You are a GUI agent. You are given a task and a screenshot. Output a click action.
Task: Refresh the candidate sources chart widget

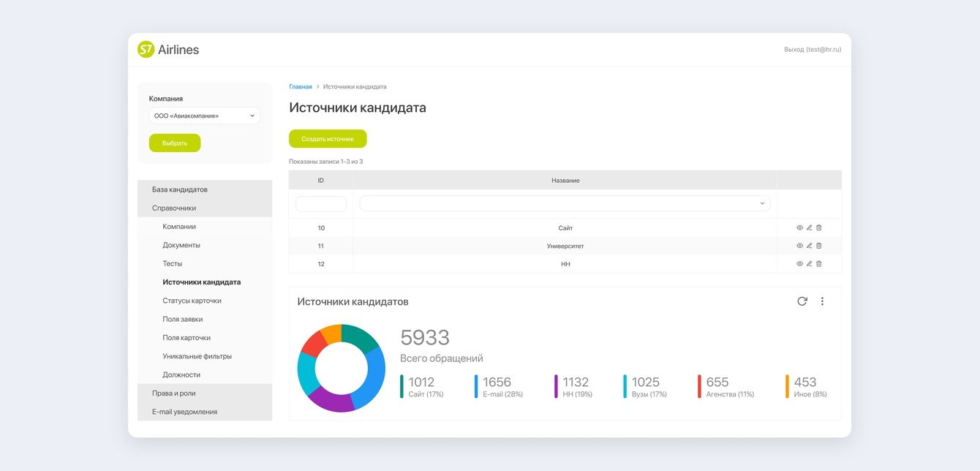pos(802,300)
